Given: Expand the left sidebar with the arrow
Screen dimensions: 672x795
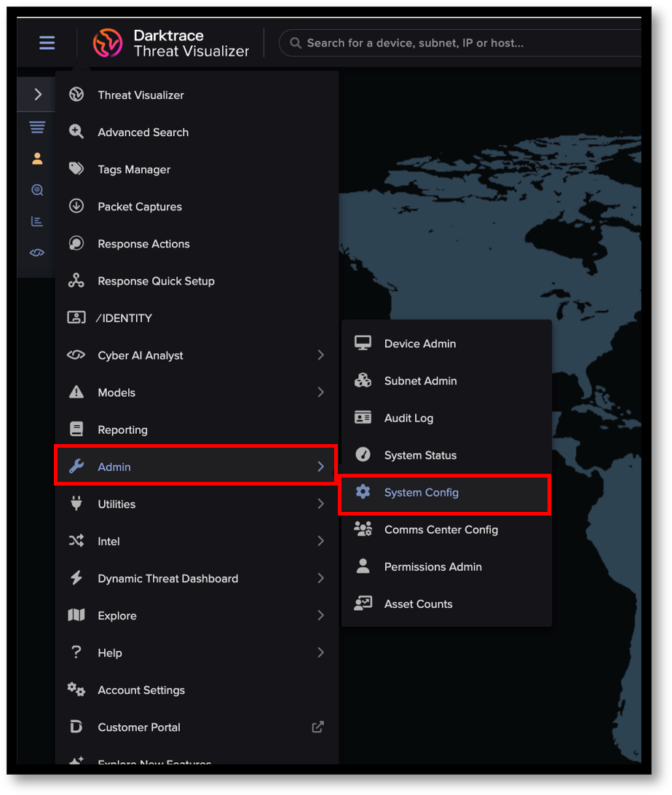Looking at the screenshot, I should 38,95.
